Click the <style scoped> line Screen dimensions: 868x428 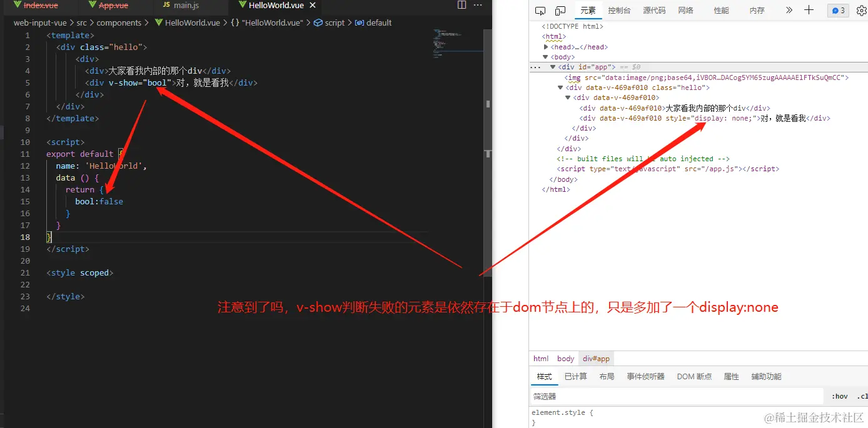click(79, 272)
